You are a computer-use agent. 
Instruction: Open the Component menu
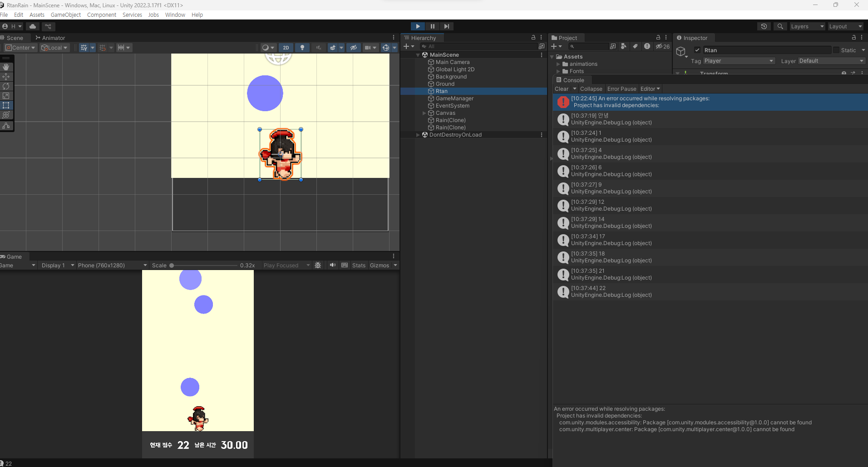pos(102,15)
